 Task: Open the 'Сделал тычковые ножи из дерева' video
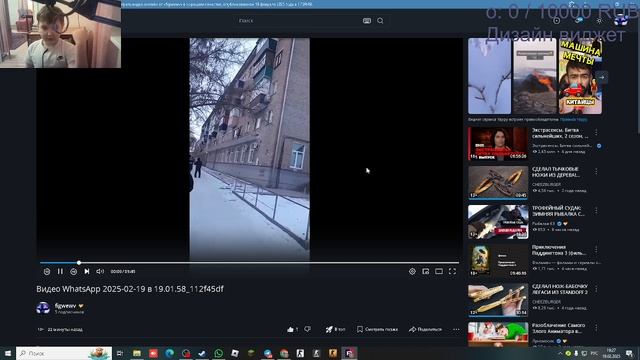556,172
